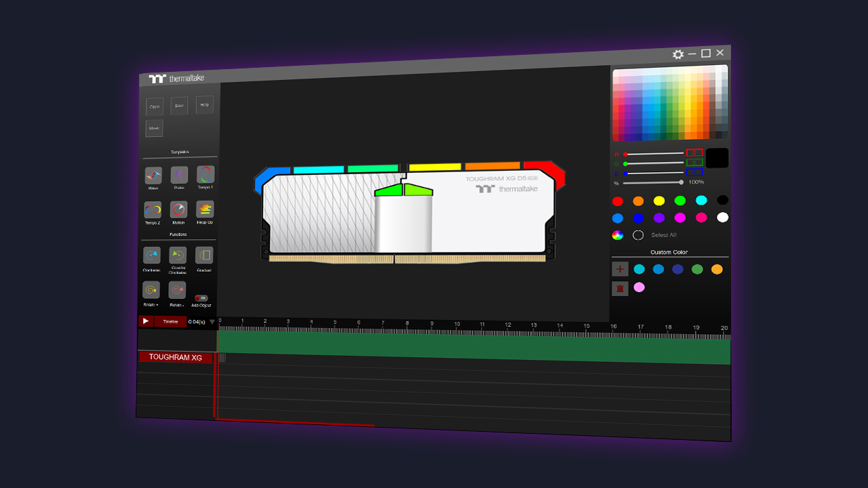Select the Rotate + function
This screenshot has width=868, height=488.
(151, 290)
